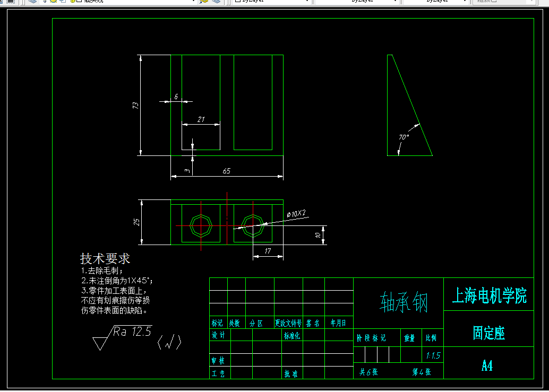Click the note 1.去除毛刺
Screen dimensions: 549x392
[101, 271]
